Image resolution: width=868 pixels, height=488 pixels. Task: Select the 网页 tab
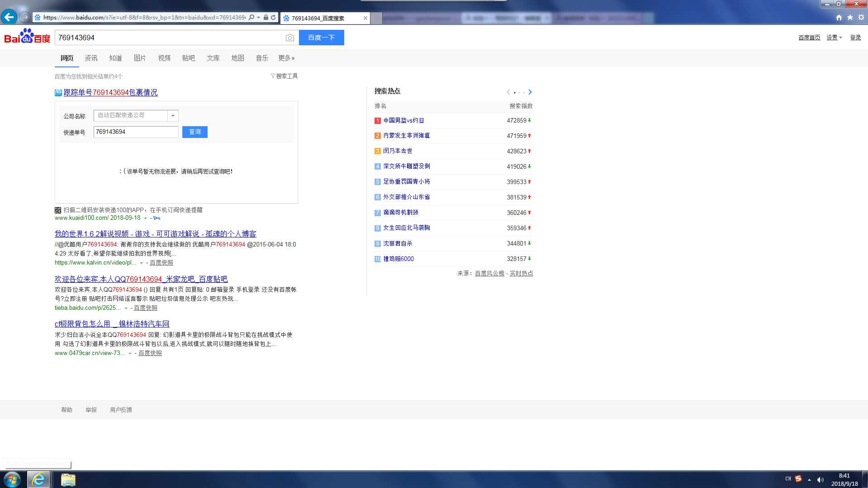(x=67, y=58)
